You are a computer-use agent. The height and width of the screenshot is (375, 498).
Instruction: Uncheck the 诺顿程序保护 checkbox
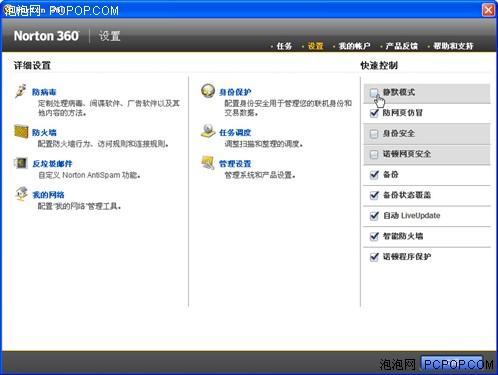374,257
